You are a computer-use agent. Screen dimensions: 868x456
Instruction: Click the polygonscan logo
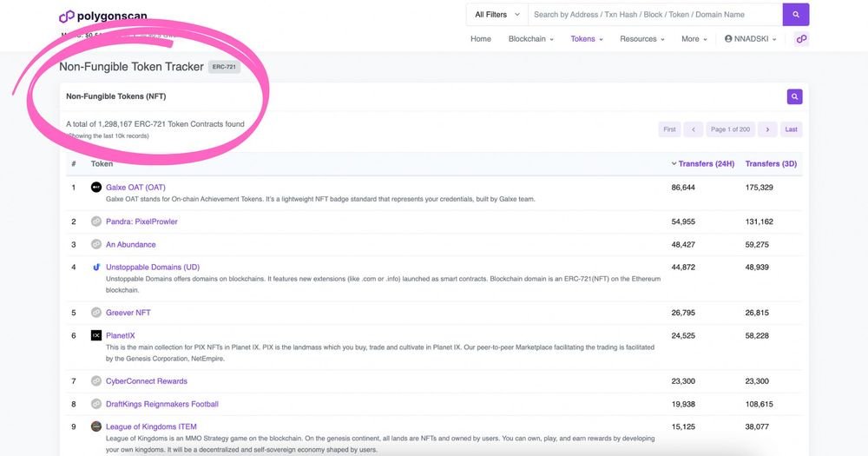coord(102,17)
